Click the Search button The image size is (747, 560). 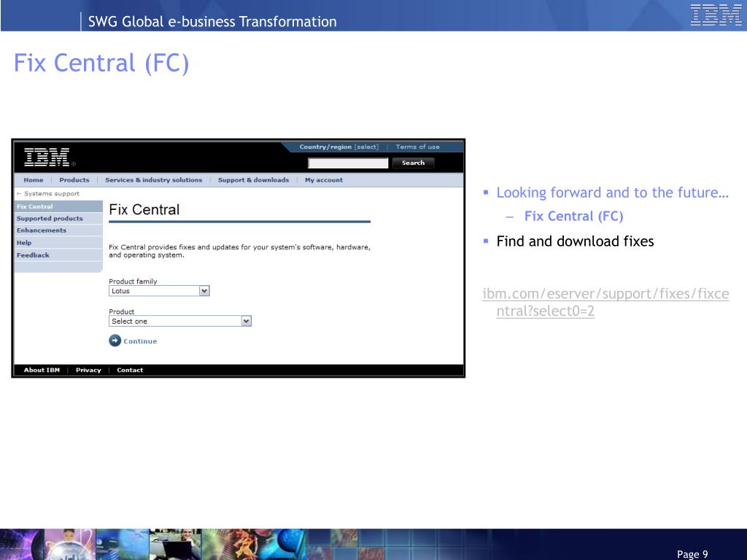[x=413, y=163]
